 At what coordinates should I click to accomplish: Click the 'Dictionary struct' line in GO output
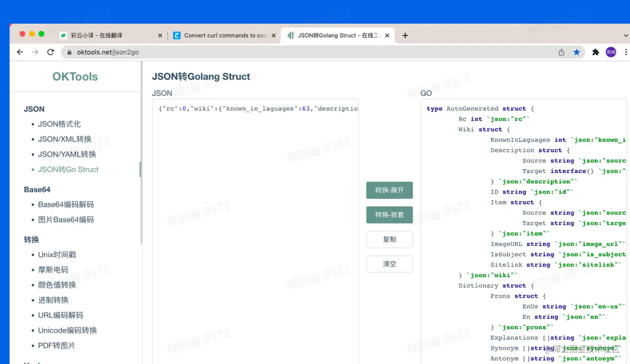pyautogui.click(x=496, y=286)
